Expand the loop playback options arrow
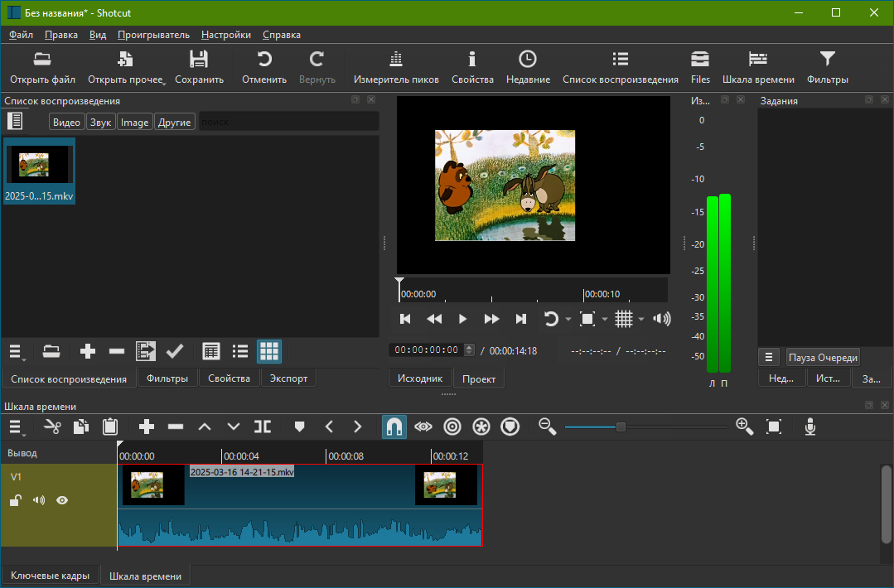The image size is (894, 588). (x=568, y=319)
